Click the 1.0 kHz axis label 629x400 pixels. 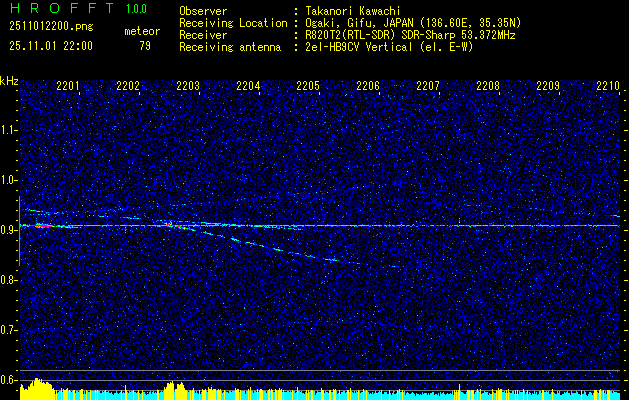pos(9,180)
